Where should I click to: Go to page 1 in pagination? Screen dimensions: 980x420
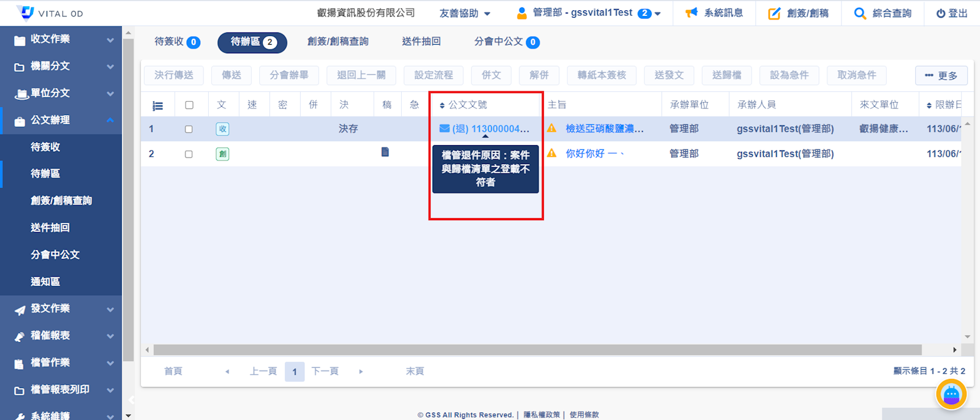coord(295,372)
